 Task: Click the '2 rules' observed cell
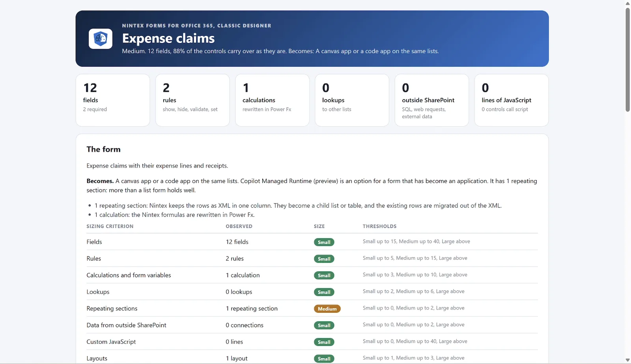click(x=235, y=258)
